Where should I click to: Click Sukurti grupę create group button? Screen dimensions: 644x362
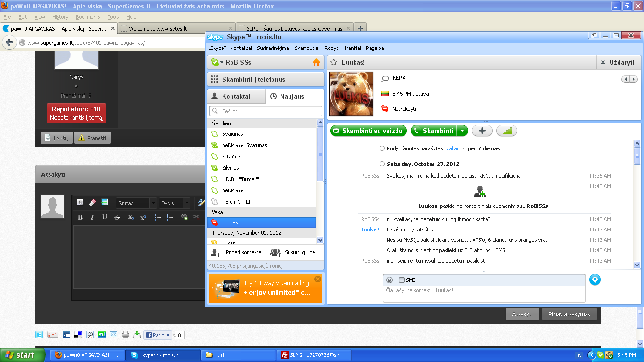295,252
